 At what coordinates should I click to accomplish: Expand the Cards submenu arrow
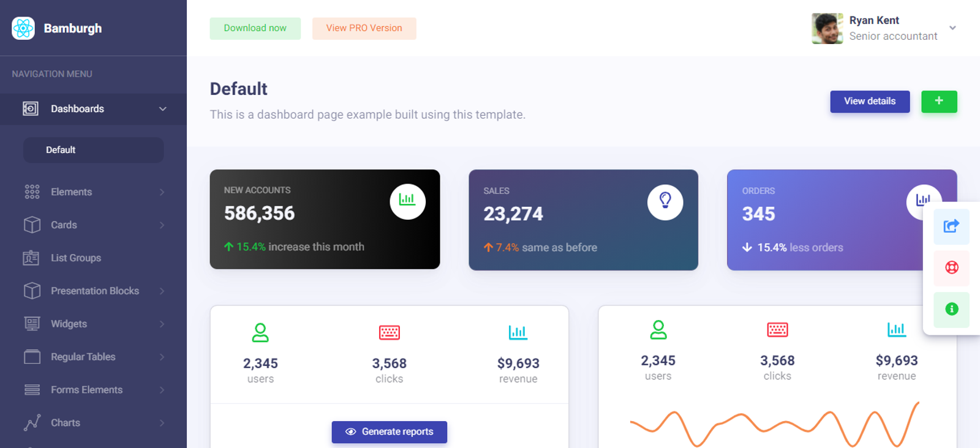coord(162,225)
